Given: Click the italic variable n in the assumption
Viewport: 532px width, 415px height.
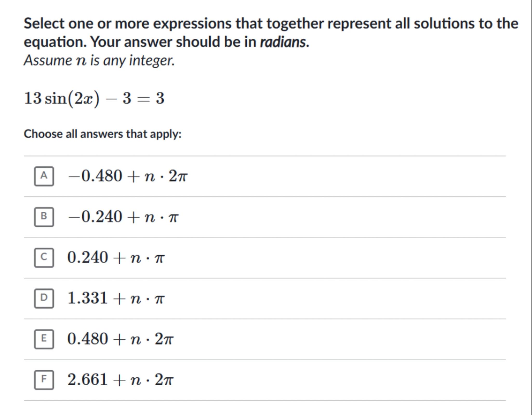Looking at the screenshot, I should pos(81,61).
